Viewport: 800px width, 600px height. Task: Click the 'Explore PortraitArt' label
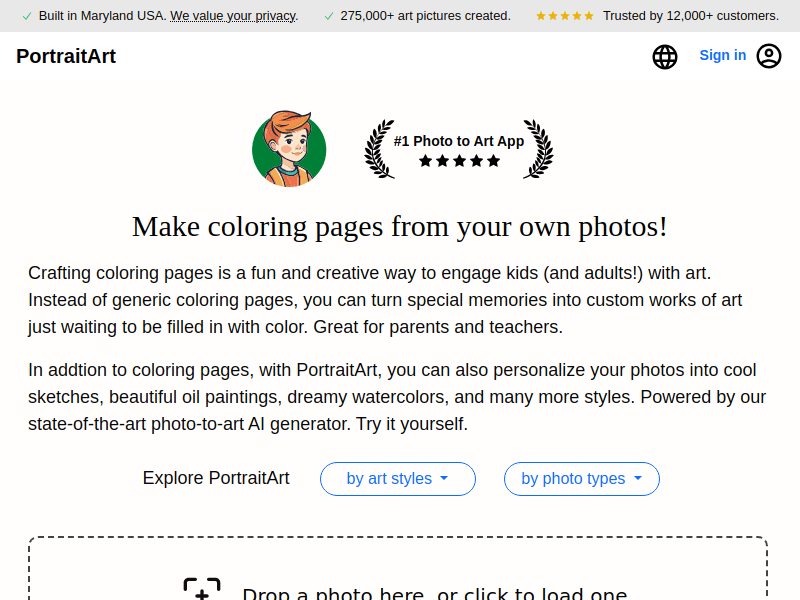point(216,478)
